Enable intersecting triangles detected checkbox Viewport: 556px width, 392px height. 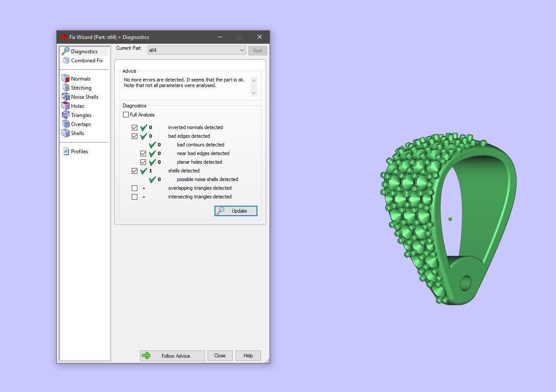pyautogui.click(x=134, y=197)
